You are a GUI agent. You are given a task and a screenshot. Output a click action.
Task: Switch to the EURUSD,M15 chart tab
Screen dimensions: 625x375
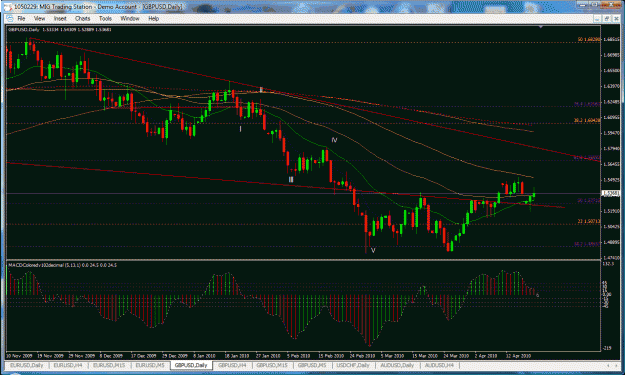point(109,365)
